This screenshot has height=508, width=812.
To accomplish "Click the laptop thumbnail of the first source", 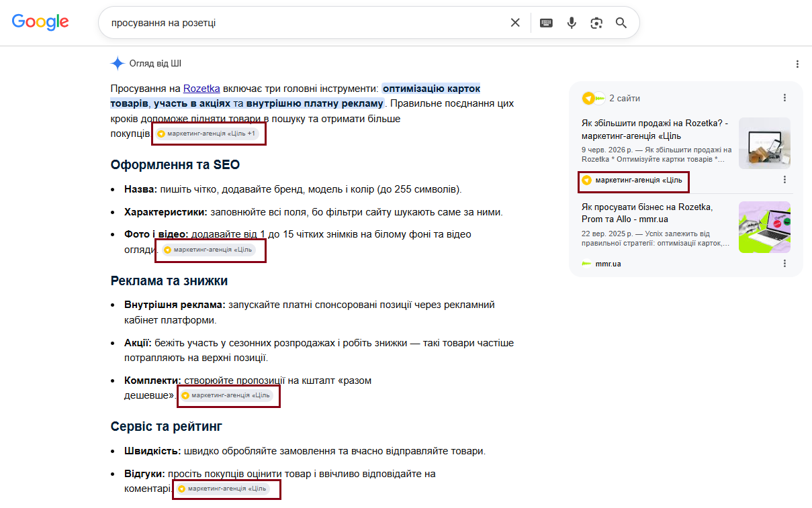I will click(764, 143).
